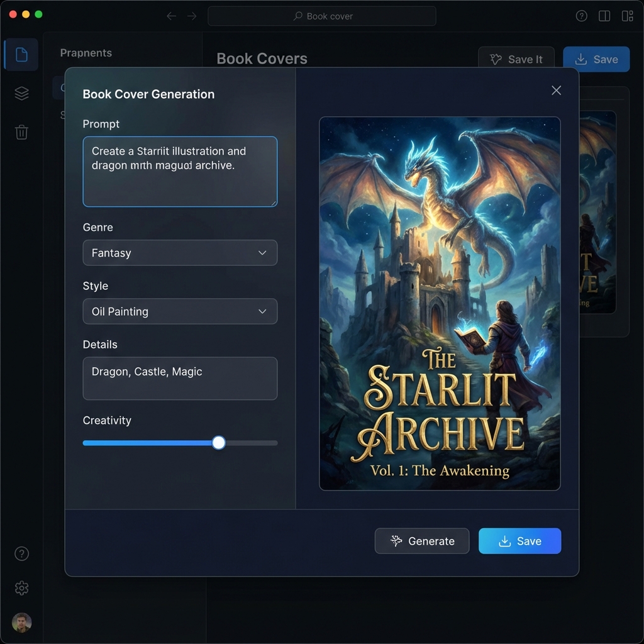Open the layers panel icon in the sidebar
This screenshot has height=644, width=644.
(x=21, y=92)
